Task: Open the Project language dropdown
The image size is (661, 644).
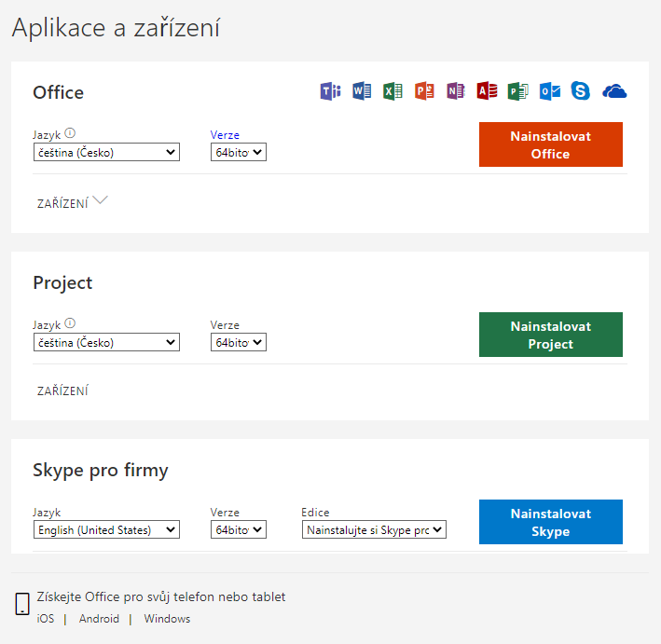Action: [106, 342]
